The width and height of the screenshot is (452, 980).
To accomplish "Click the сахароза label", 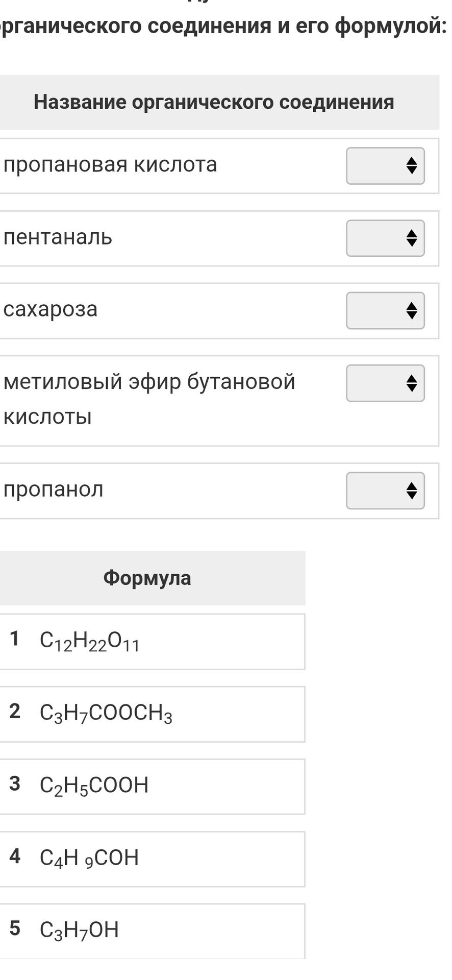I will 50,309.
